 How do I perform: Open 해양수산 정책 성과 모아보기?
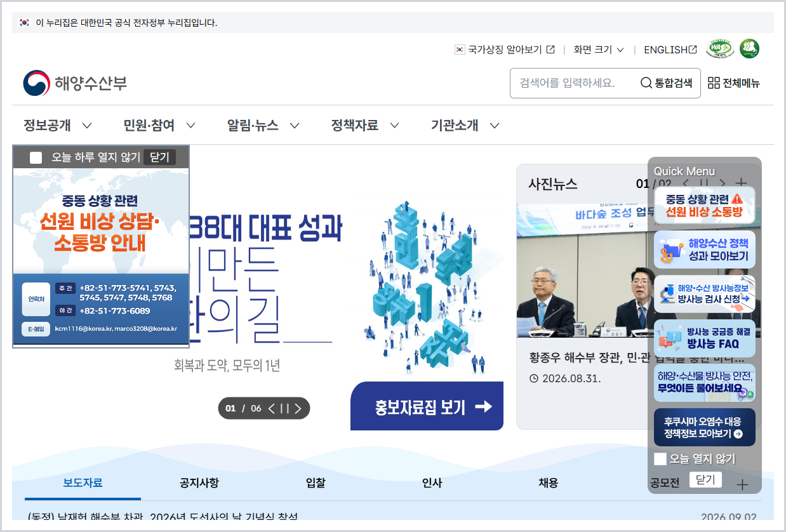pyautogui.click(x=705, y=249)
